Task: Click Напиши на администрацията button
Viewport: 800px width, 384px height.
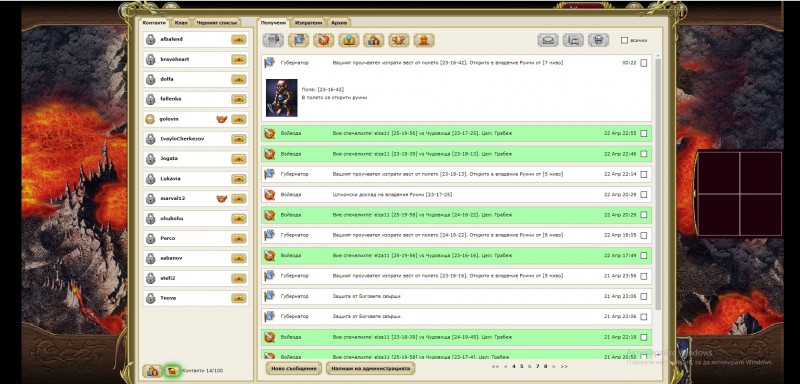Action: pyautogui.click(x=370, y=368)
